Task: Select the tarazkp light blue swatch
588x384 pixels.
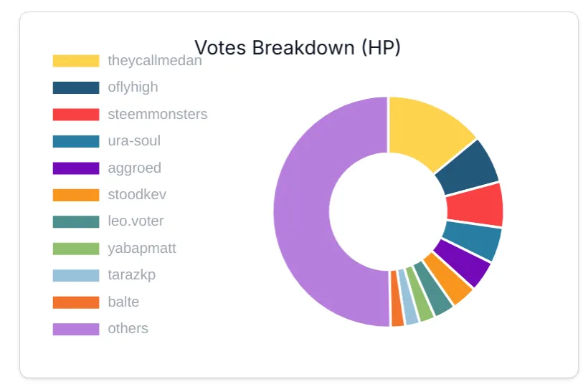Action: pos(76,275)
